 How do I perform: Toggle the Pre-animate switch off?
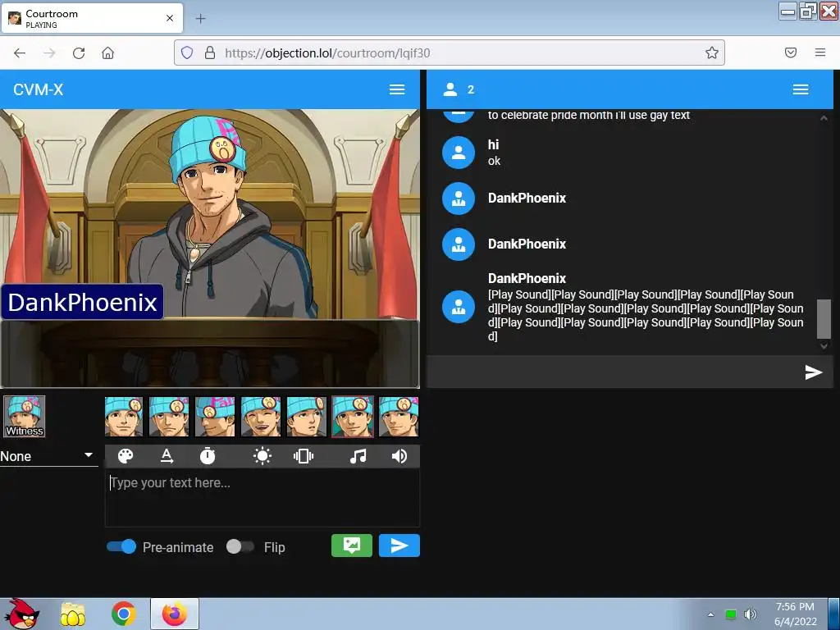click(121, 546)
